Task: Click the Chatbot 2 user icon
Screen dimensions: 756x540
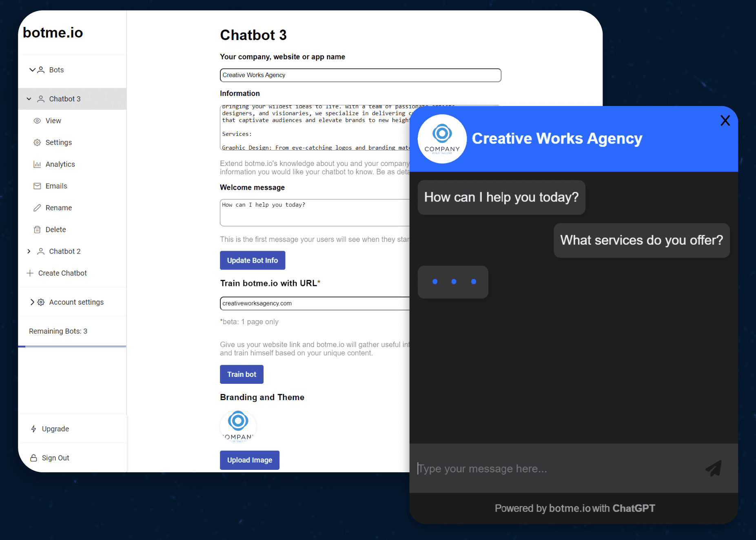Action: click(41, 251)
